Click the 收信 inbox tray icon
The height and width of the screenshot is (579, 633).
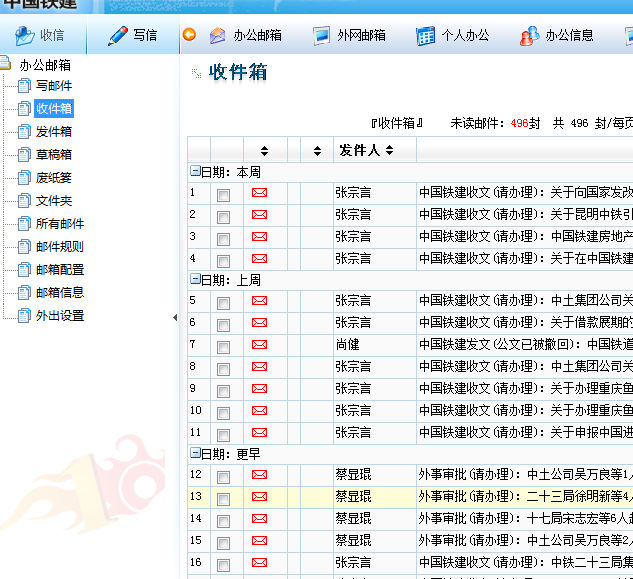(25, 36)
